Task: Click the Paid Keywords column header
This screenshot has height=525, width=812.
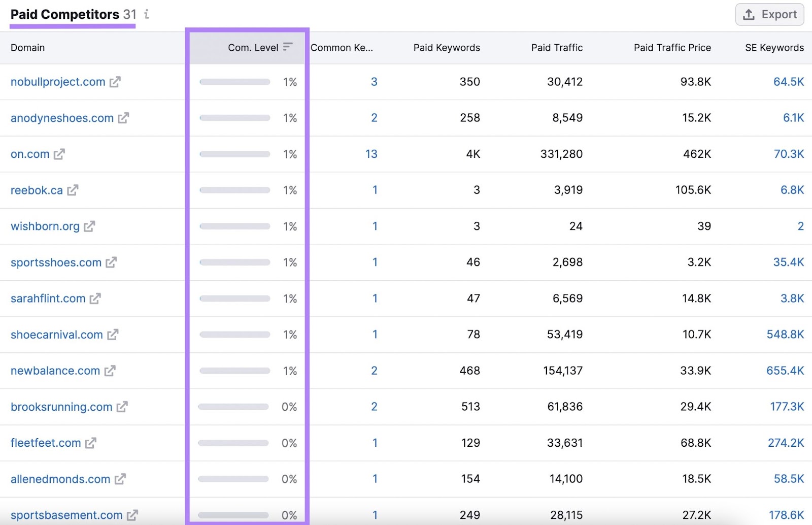Action: click(446, 48)
